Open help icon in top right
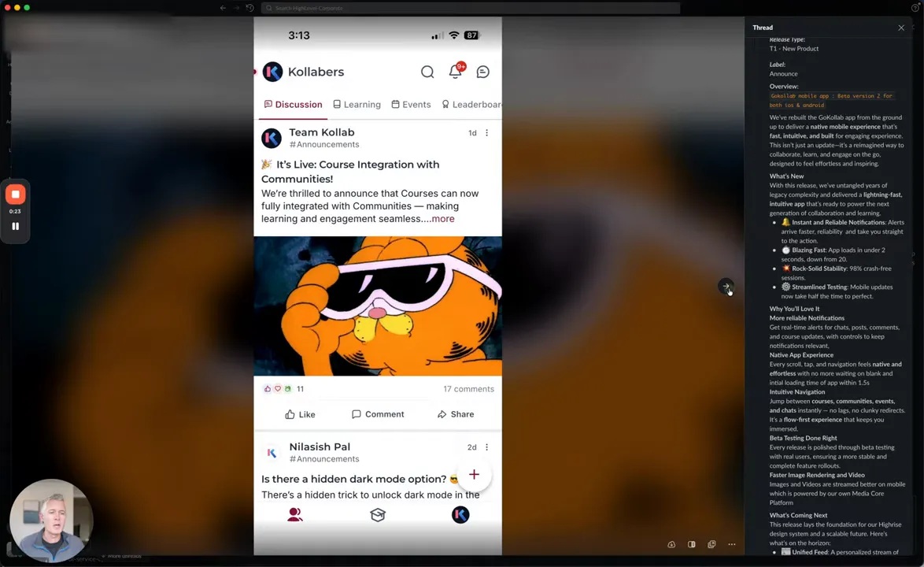 pyautogui.click(x=915, y=8)
